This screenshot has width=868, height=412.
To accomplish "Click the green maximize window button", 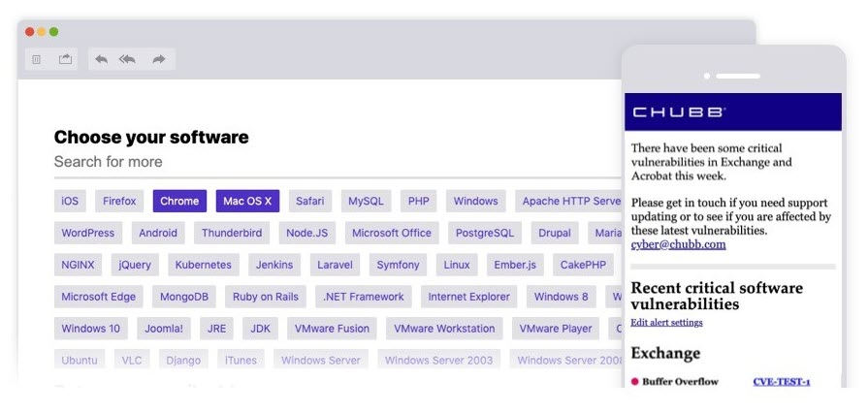I will click(x=53, y=32).
